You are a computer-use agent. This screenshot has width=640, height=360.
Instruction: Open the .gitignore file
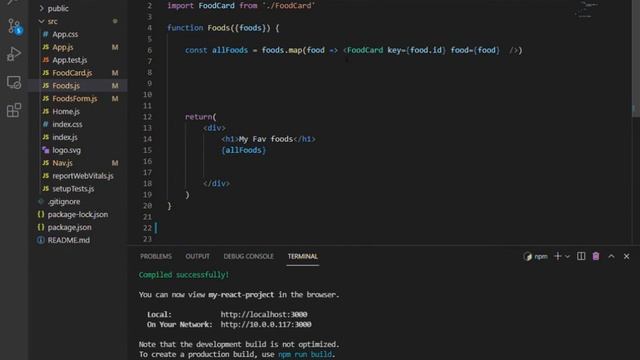pos(64,202)
